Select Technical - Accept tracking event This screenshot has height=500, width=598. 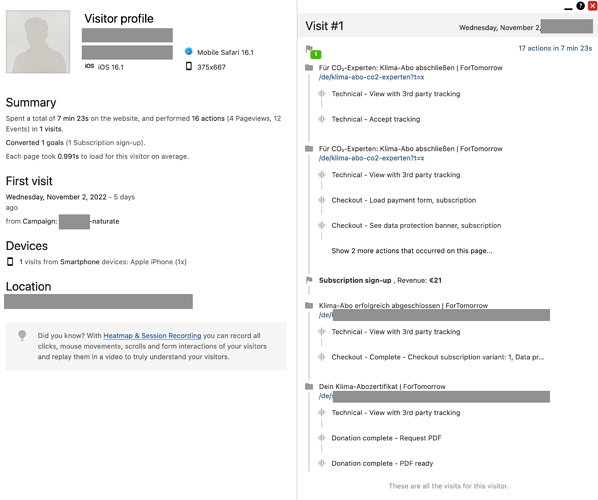[376, 119]
